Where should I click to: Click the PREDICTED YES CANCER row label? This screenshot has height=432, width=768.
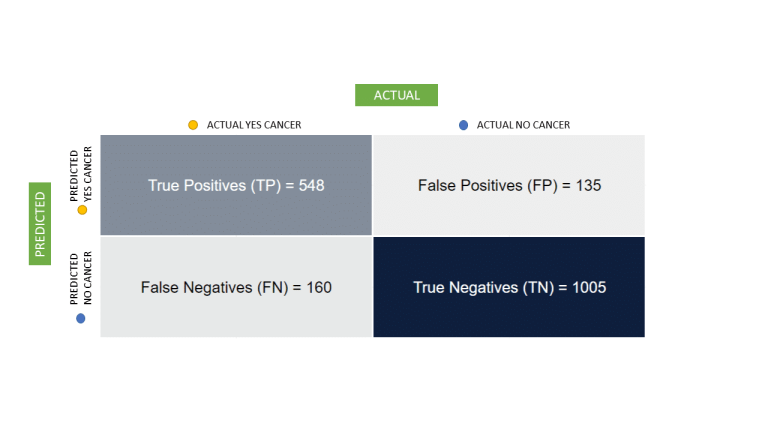(79, 175)
